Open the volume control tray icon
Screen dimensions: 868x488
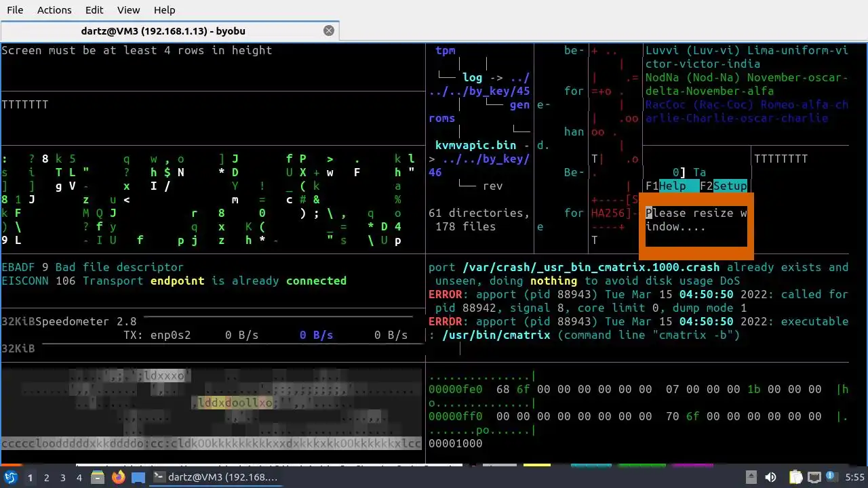point(770,477)
